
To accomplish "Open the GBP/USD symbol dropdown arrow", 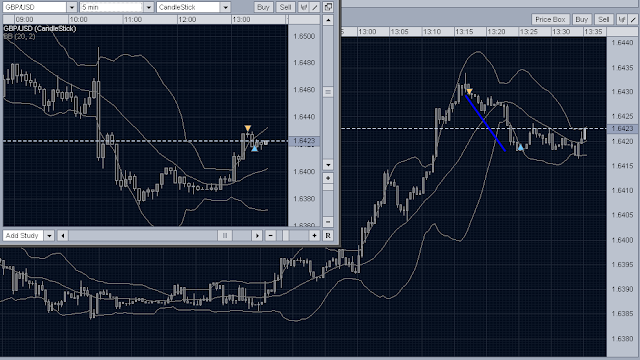I will (x=71, y=7).
